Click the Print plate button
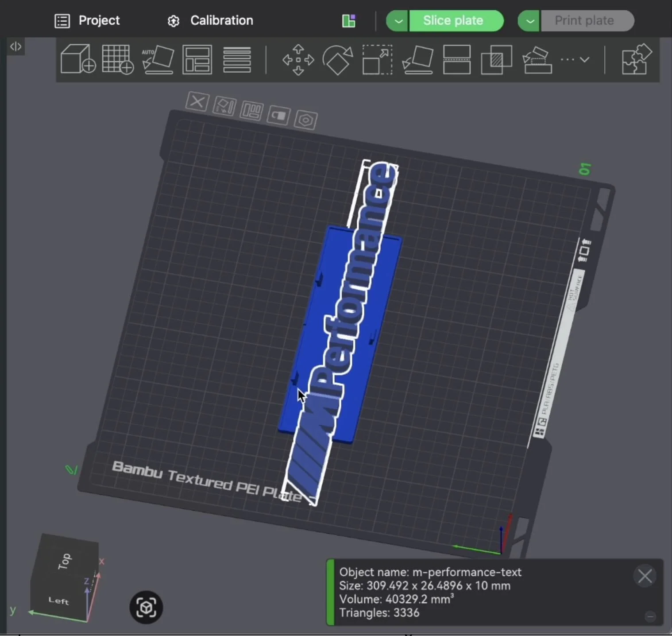Viewport: 672px width, 636px height. coord(587,21)
